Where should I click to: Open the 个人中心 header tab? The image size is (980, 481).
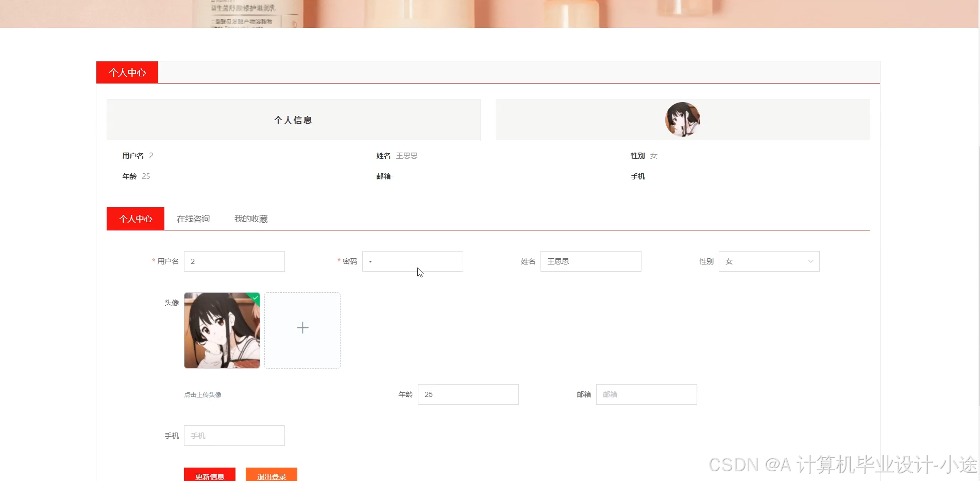pyautogui.click(x=127, y=72)
